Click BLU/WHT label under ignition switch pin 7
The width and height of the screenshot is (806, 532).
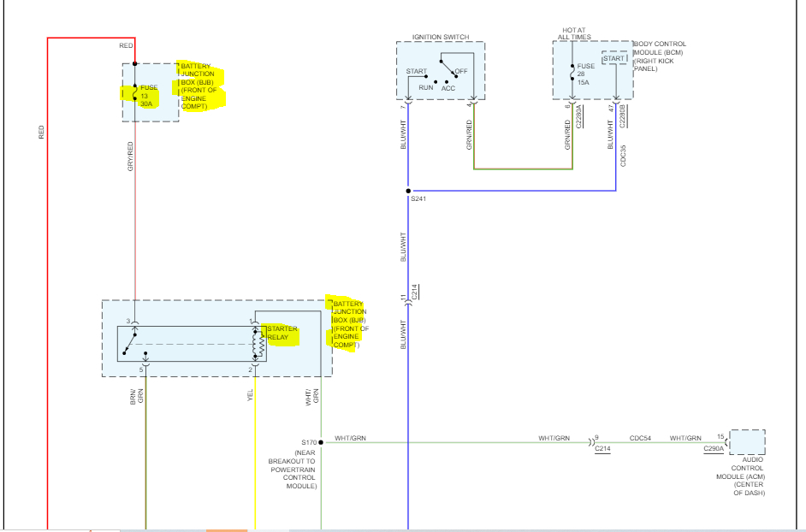[404, 135]
